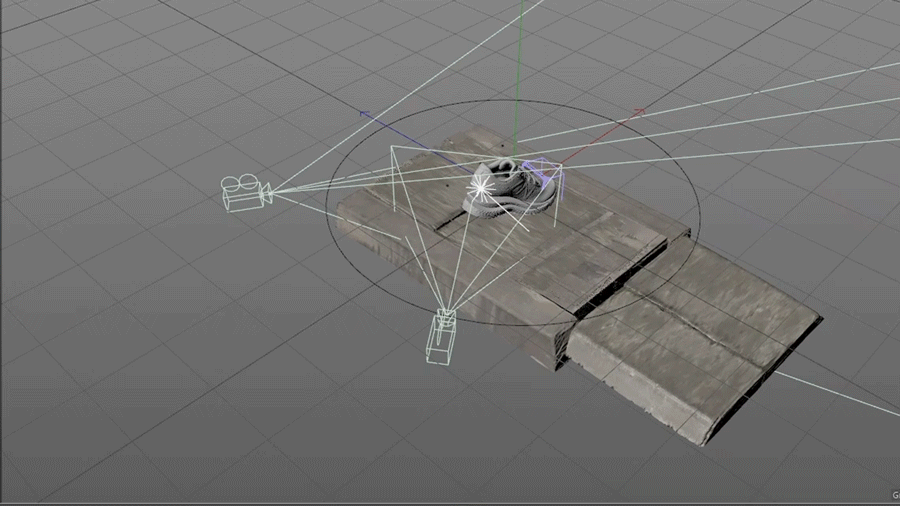Click the partially visible label bottom-right
The height and width of the screenshot is (506, 900).
894,494
